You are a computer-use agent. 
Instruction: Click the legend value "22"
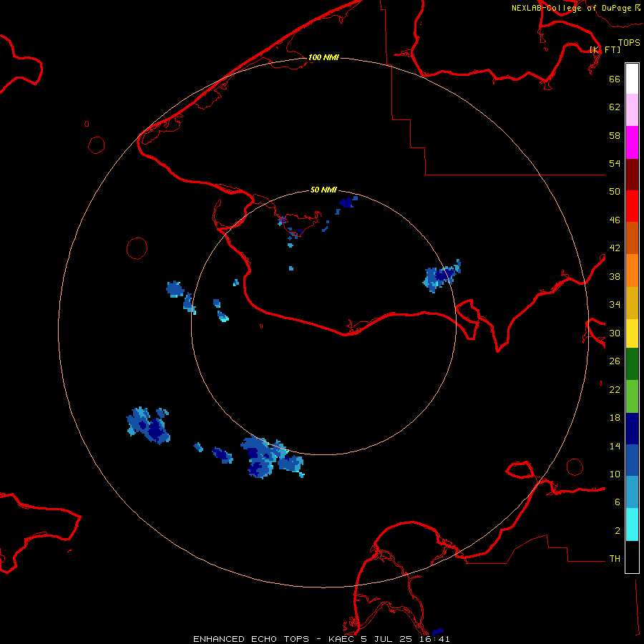(x=615, y=390)
